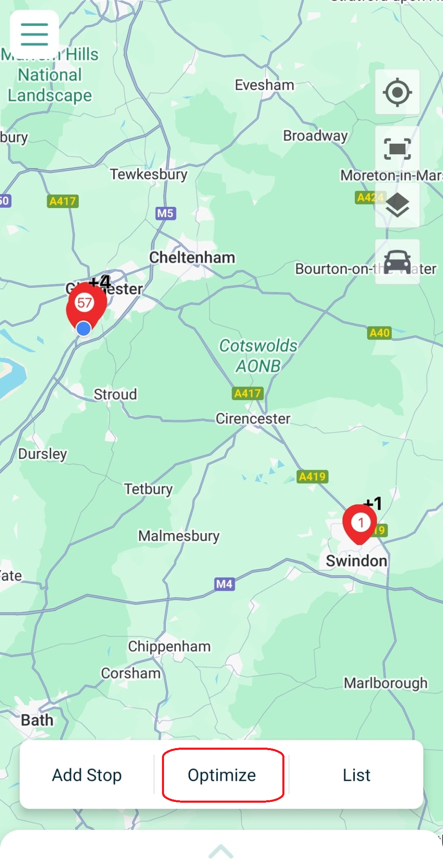
Task: Tap the Cirencester place label
Action: point(253,419)
